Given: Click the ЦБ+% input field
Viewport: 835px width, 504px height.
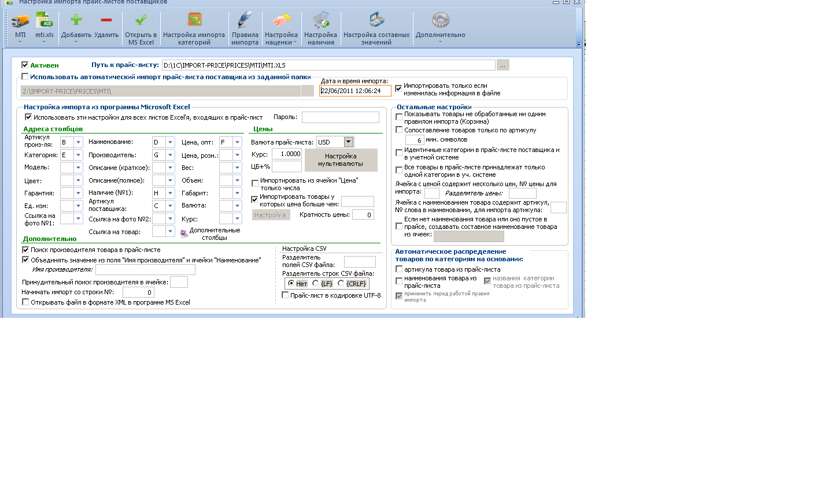Looking at the screenshot, I should [287, 166].
